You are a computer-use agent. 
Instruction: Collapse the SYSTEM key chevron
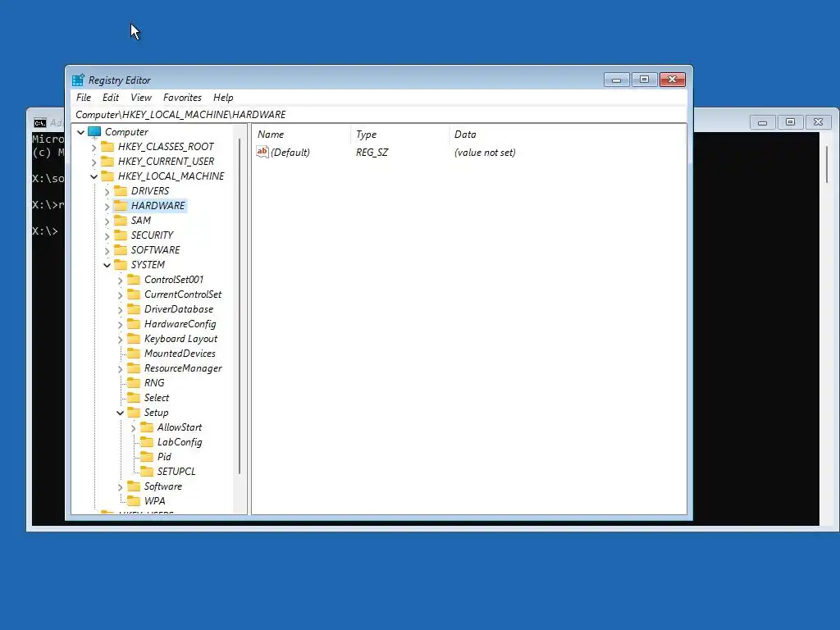(x=107, y=265)
